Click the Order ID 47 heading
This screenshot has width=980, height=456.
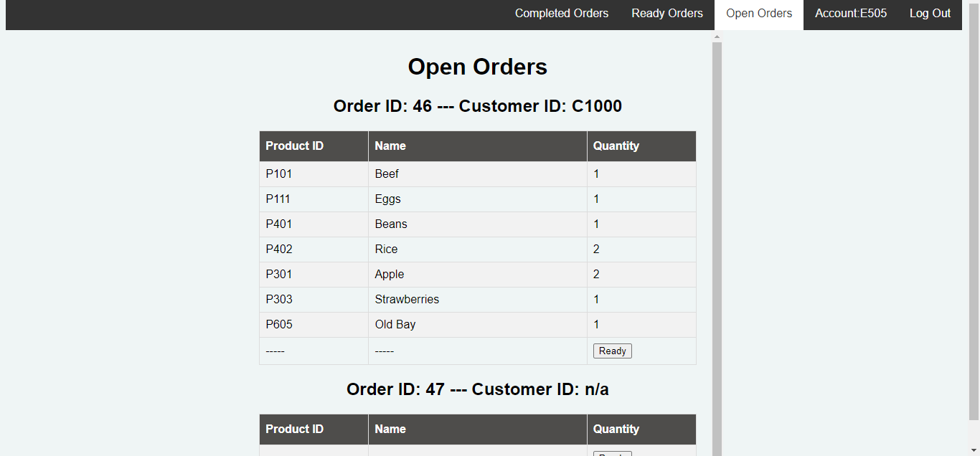pyautogui.click(x=477, y=389)
